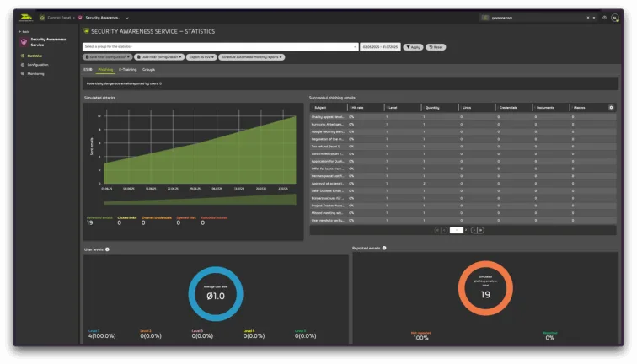Switch to the Groups tab
Viewport: 637px width, 364px height.
tap(148, 70)
